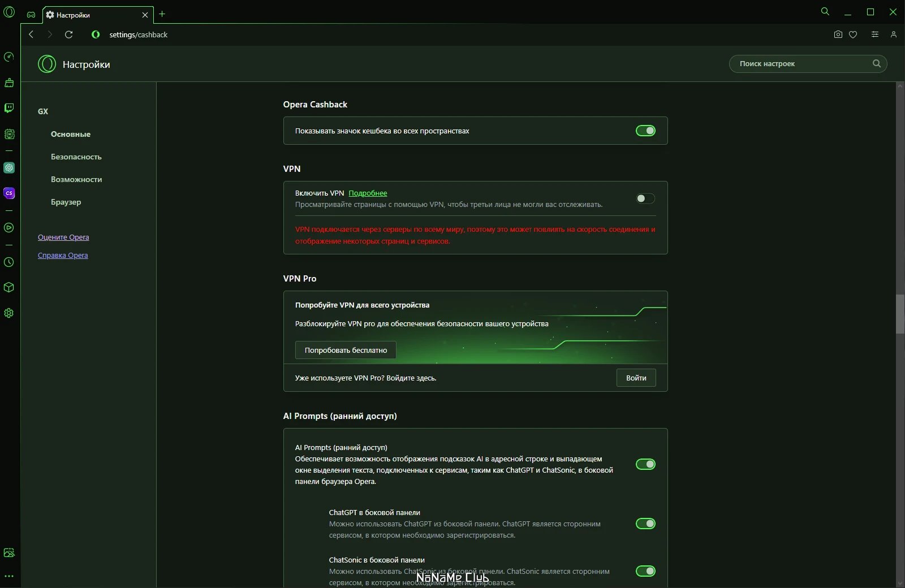Image resolution: width=905 pixels, height=588 pixels.
Task: Open extensions via the cube sidebar icon
Action: click(9, 287)
